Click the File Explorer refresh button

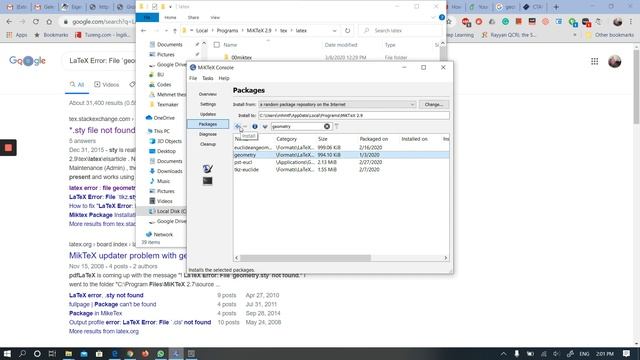pos(347,31)
